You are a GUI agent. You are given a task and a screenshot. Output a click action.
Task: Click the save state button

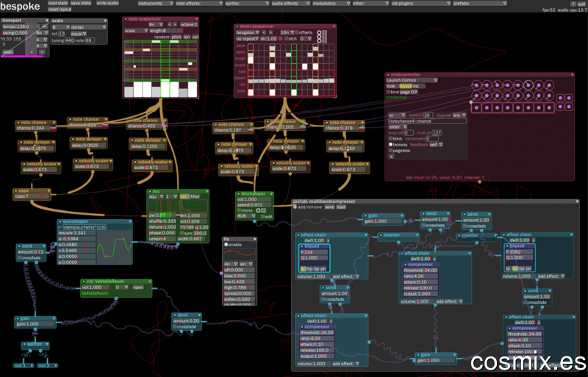(81, 3)
